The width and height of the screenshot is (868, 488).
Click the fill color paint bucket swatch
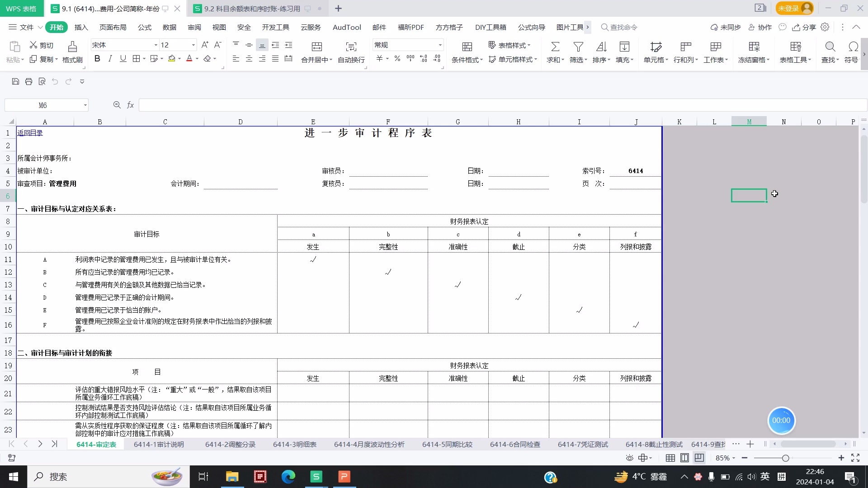(x=171, y=59)
